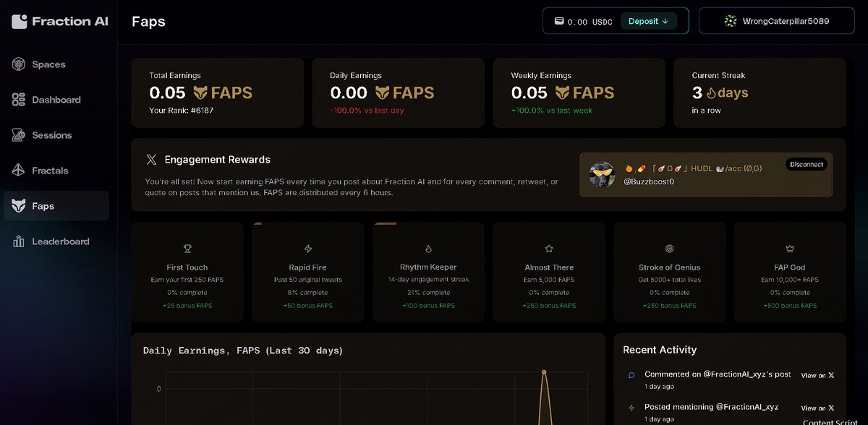Click the FAPS fox icon in Weekly Earnings
868x425 pixels.
[562, 93]
